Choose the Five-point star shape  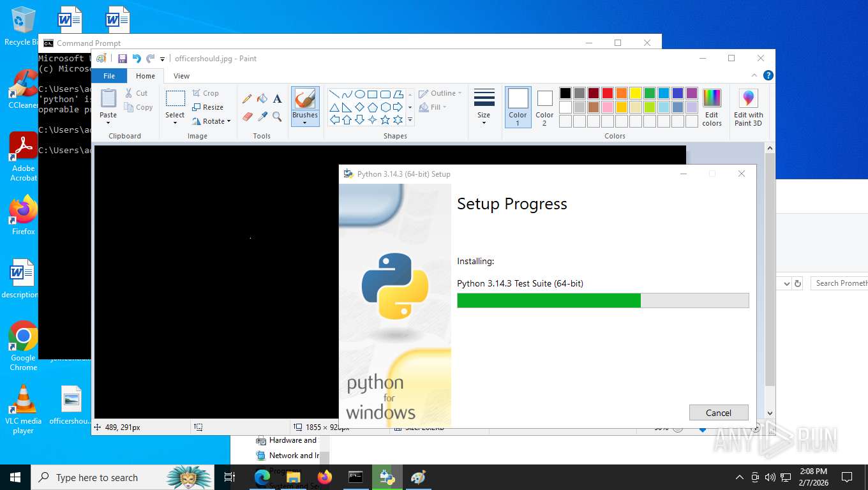(x=385, y=120)
